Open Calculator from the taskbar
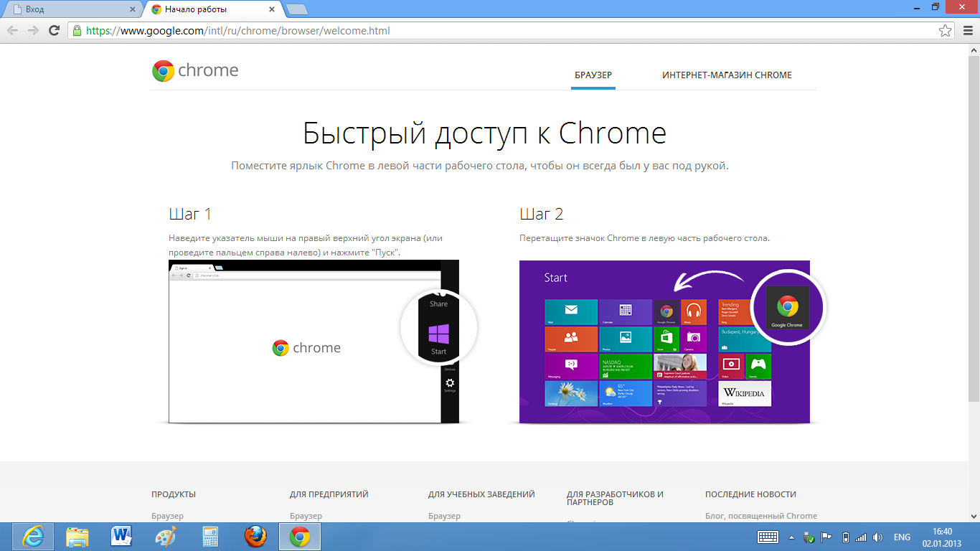This screenshot has height=551, width=980. 210,537
